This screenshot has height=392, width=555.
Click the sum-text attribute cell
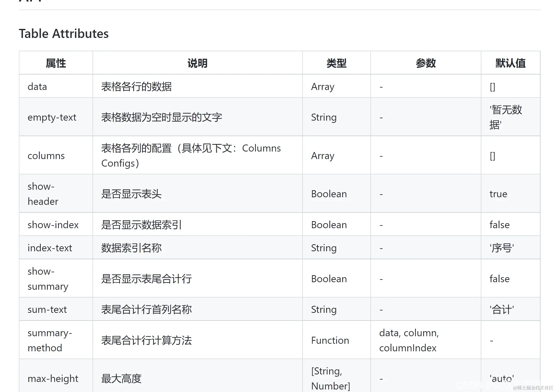point(47,310)
